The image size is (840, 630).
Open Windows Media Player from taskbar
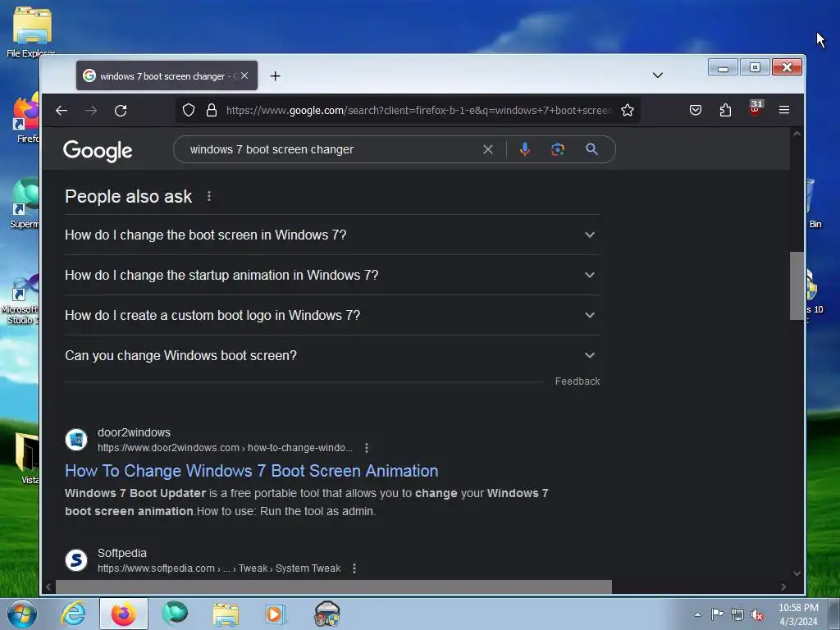tap(276, 614)
